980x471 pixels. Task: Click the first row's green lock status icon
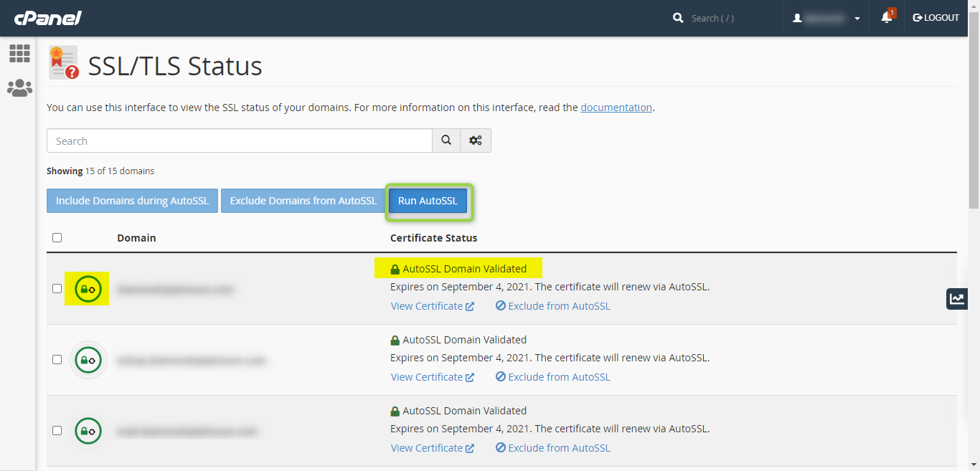[88, 289]
